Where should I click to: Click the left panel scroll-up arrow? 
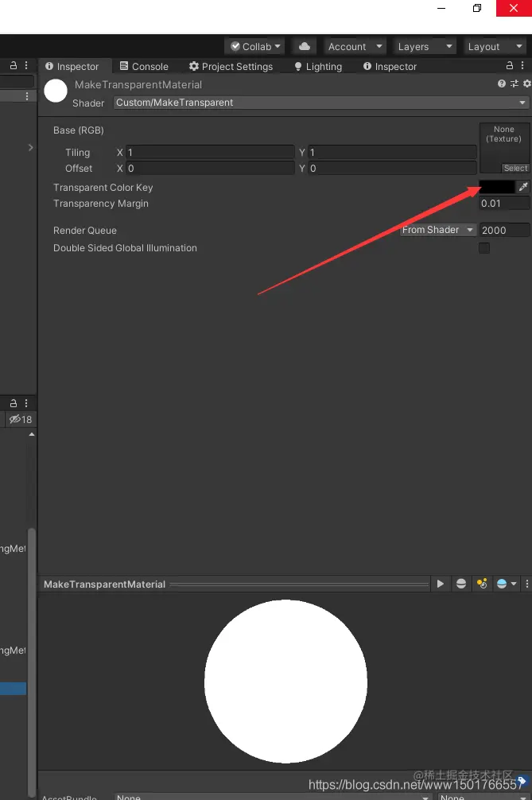(x=32, y=435)
